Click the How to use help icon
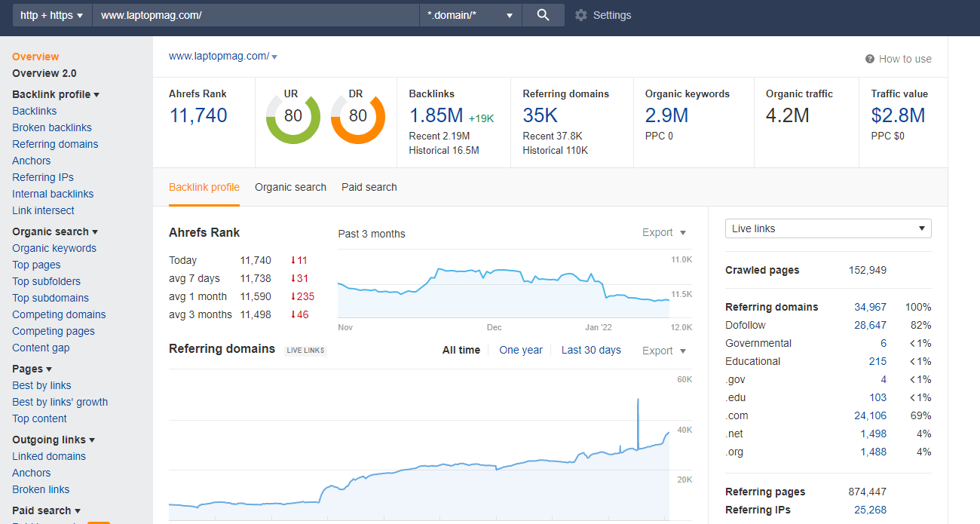Screen dimensions: 980x524 pyautogui.click(x=870, y=59)
